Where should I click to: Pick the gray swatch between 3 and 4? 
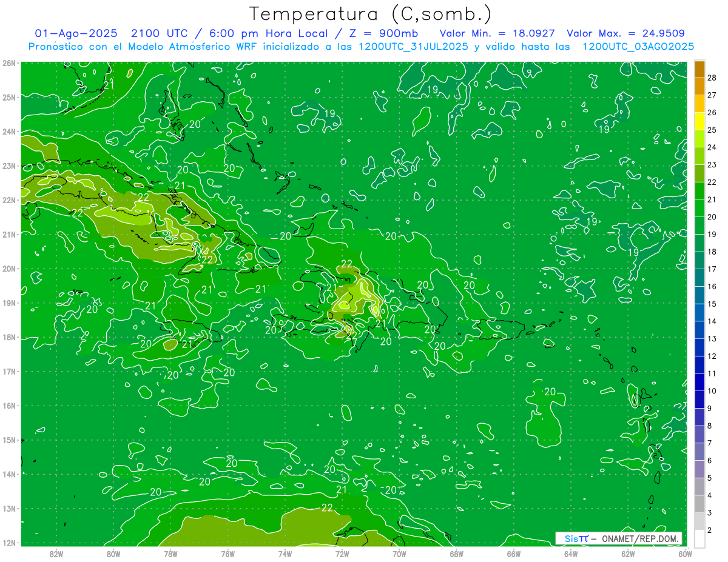click(x=699, y=504)
